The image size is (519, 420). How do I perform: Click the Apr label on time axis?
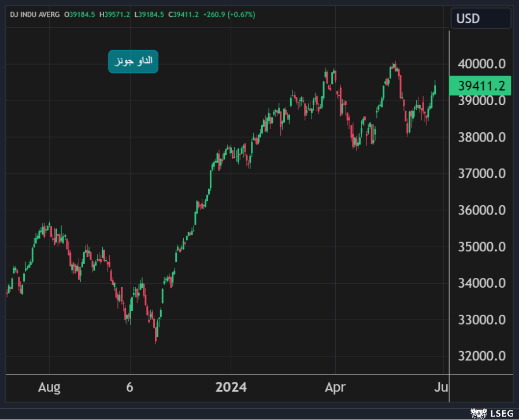click(x=336, y=387)
